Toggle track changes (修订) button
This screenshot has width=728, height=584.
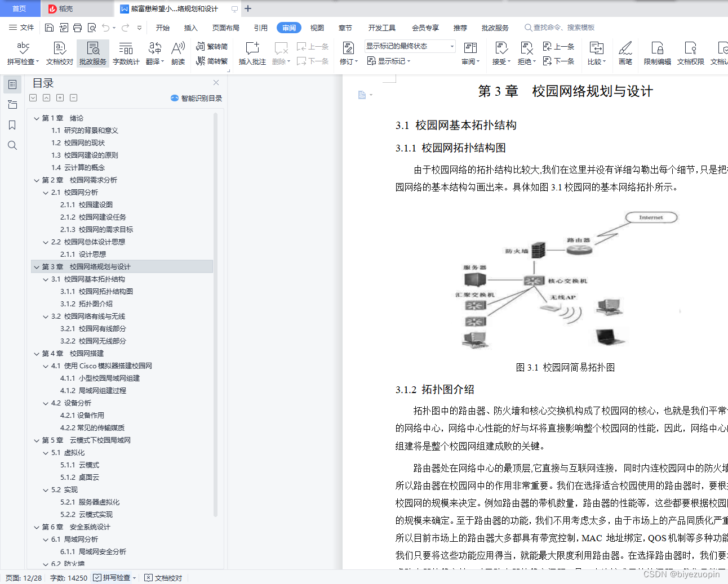coord(348,54)
